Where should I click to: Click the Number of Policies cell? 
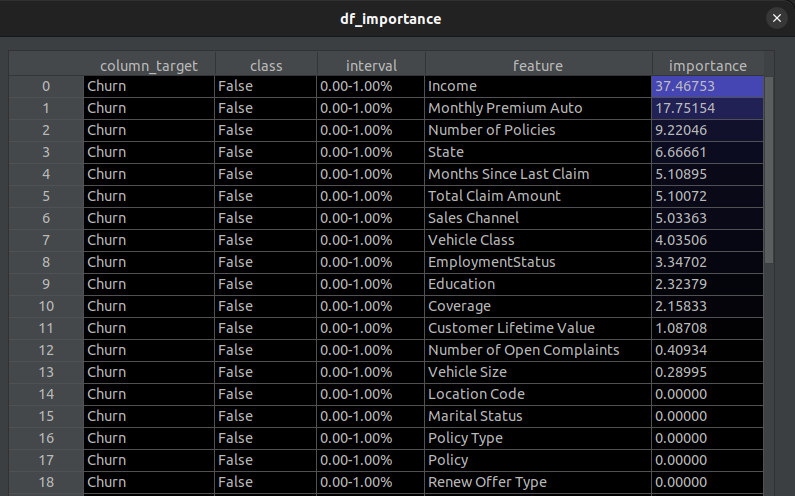pos(538,130)
